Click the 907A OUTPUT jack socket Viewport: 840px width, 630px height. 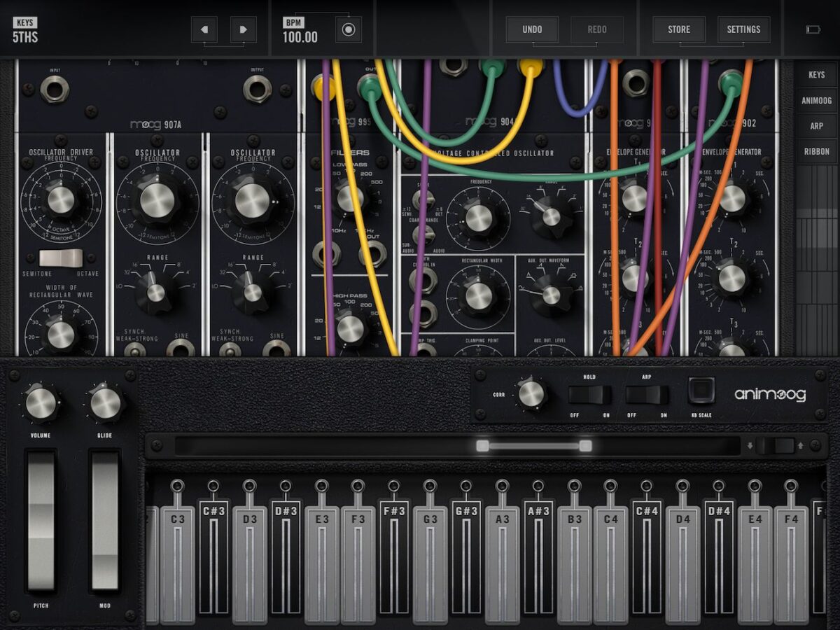point(257,89)
